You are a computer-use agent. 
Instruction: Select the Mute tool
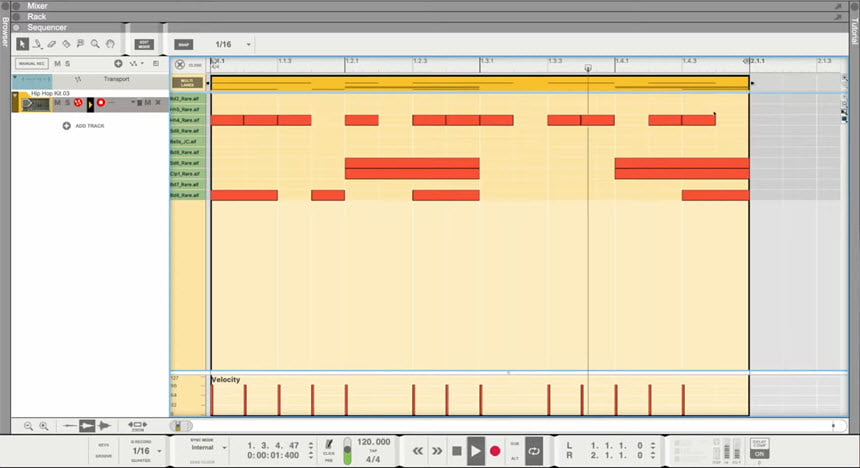80,44
